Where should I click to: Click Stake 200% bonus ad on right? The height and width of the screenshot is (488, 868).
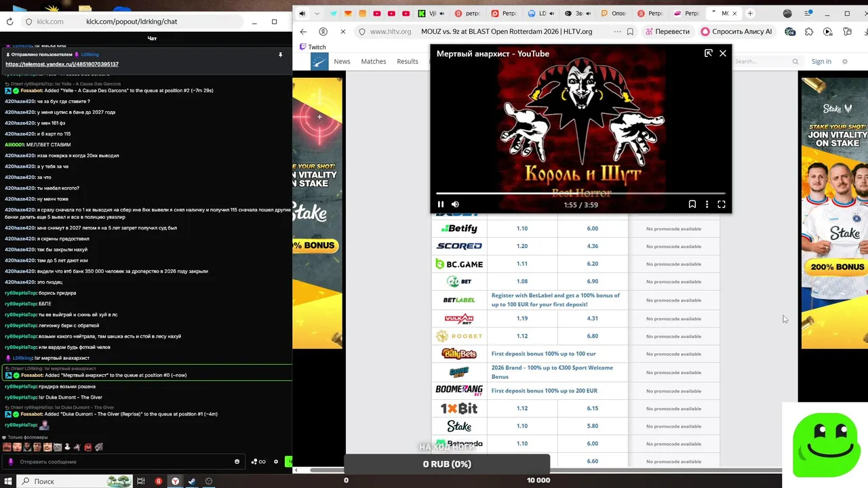click(834, 213)
